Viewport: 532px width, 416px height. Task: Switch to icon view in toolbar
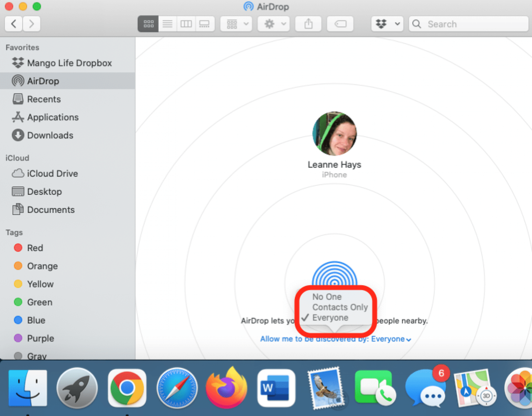pyautogui.click(x=148, y=24)
